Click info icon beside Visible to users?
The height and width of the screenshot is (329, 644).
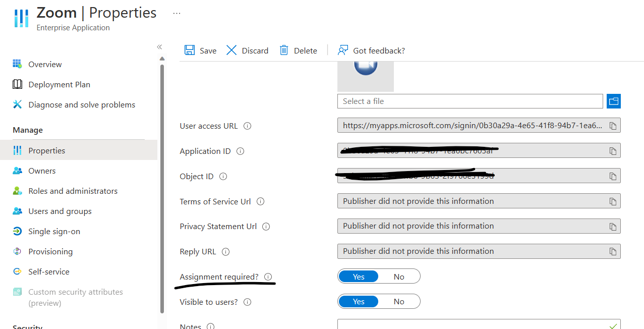click(247, 302)
